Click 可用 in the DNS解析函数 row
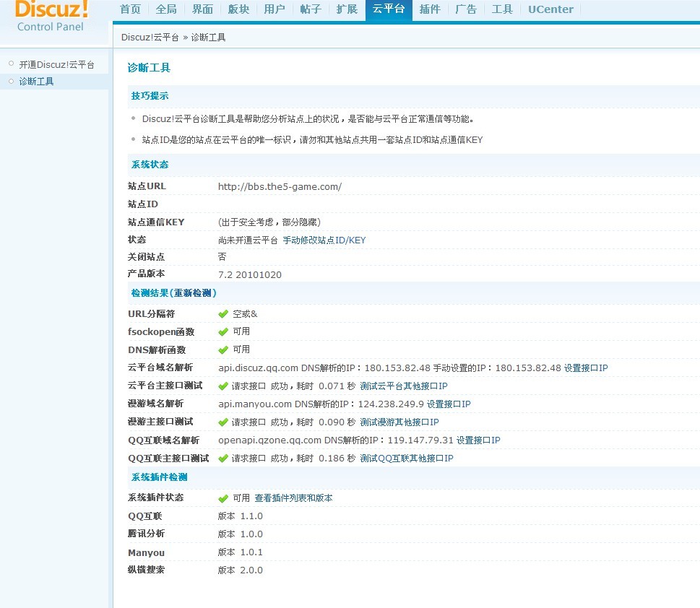Image resolution: width=700 pixels, height=608 pixels. [241, 349]
